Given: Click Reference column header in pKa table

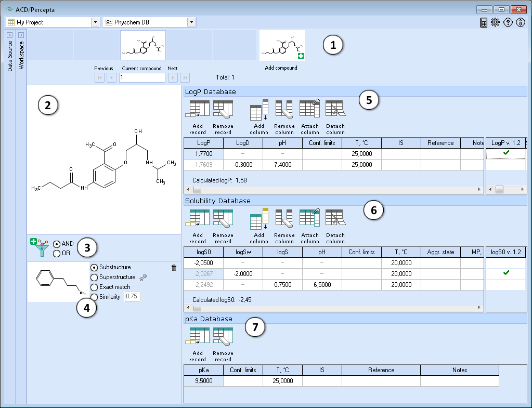Looking at the screenshot, I should 381,371.
